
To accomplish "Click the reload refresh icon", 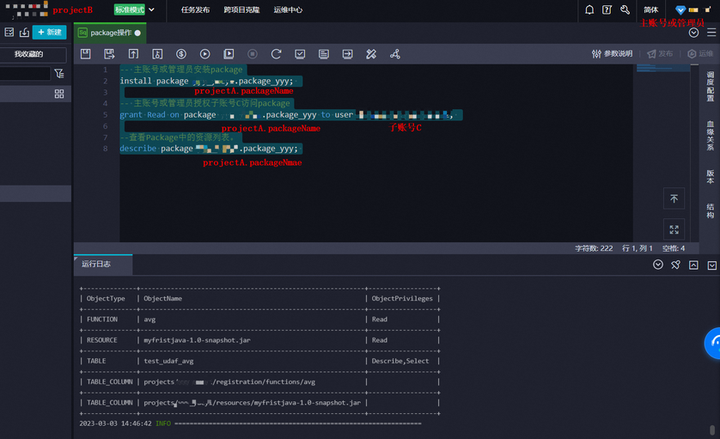I will 276,54.
